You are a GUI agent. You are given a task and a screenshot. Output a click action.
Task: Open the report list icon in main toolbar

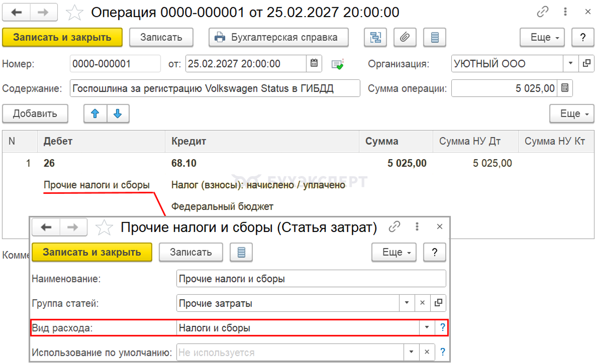[x=435, y=38]
